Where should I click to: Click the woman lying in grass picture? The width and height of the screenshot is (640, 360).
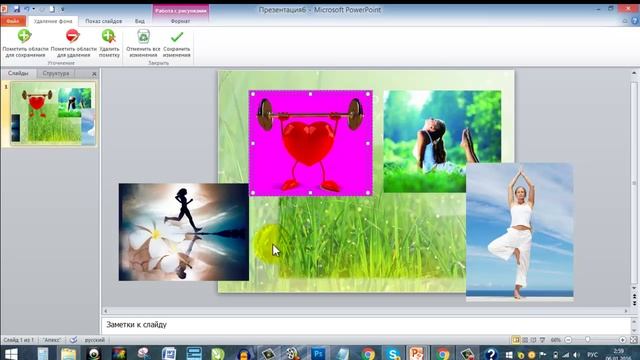pos(442,141)
